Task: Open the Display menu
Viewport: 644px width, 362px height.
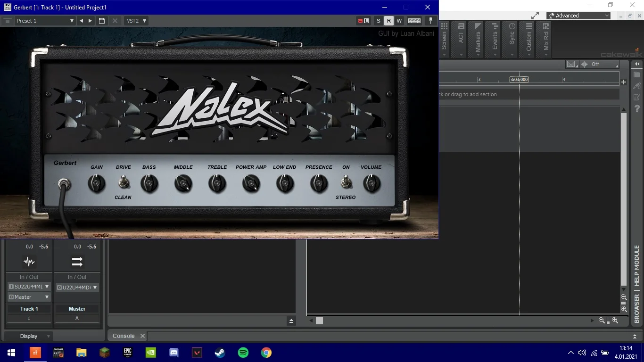Action: tap(29, 336)
